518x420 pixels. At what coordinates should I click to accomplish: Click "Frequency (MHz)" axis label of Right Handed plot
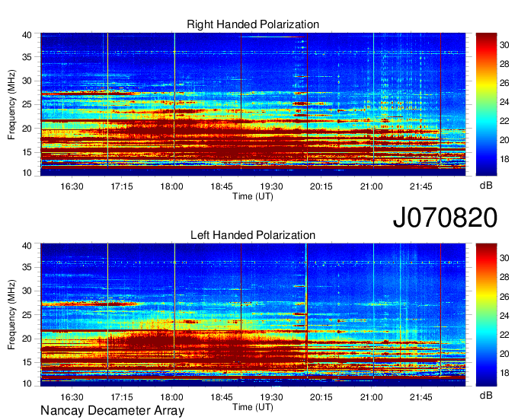(11, 104)
